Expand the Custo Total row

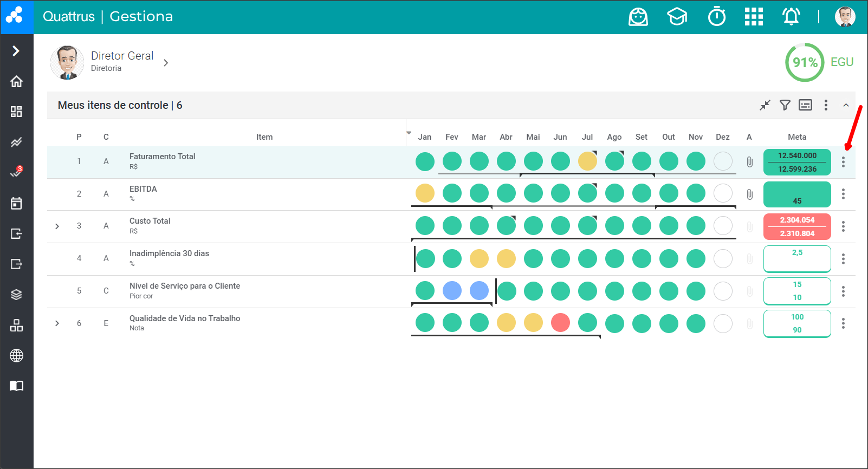click(x=57, y=226)
